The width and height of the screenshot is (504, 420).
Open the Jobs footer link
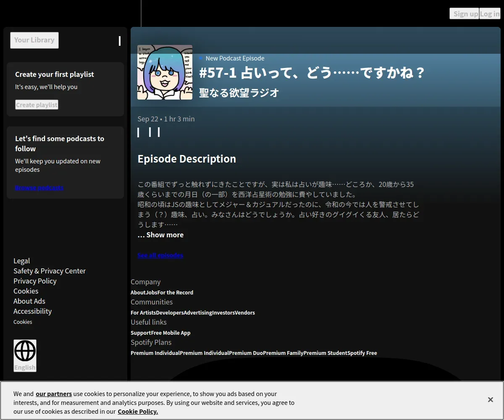tap(152, 292)
